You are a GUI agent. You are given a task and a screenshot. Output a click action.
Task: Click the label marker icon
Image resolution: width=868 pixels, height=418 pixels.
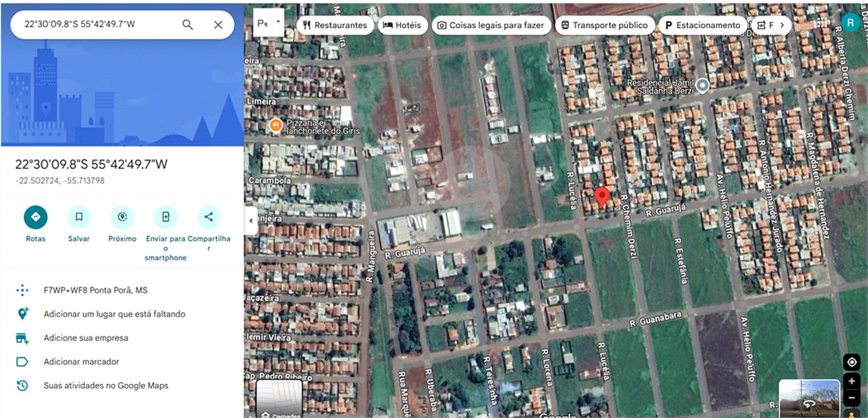click(22, 362)
